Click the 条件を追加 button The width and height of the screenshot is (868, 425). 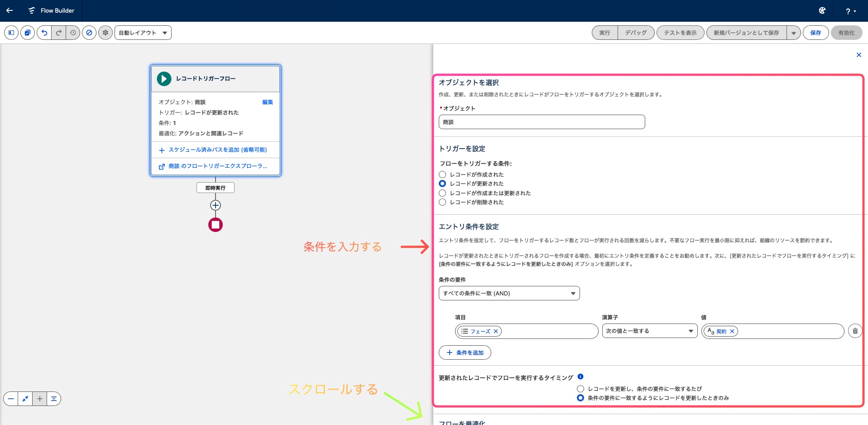pos(465,353)
